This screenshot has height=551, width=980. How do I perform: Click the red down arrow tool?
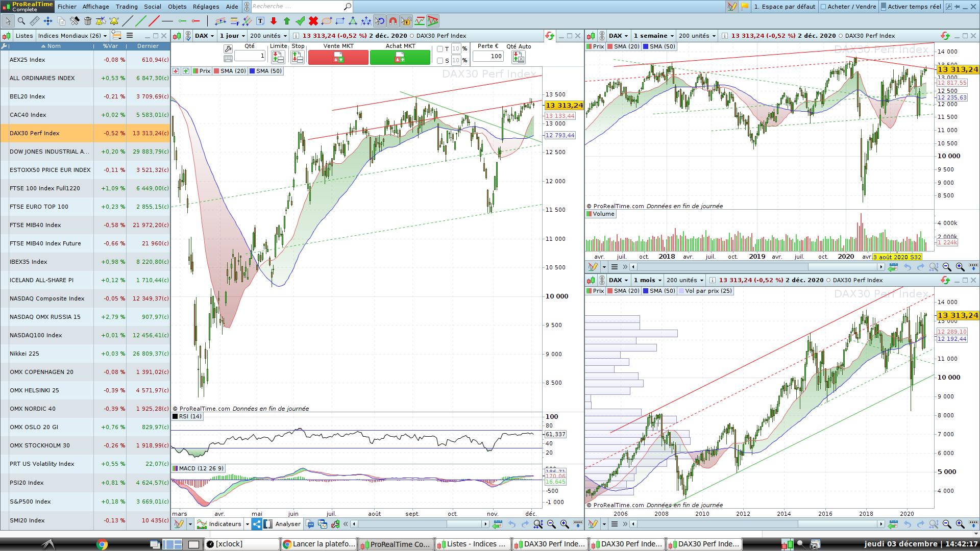click(x=274, y=21)
